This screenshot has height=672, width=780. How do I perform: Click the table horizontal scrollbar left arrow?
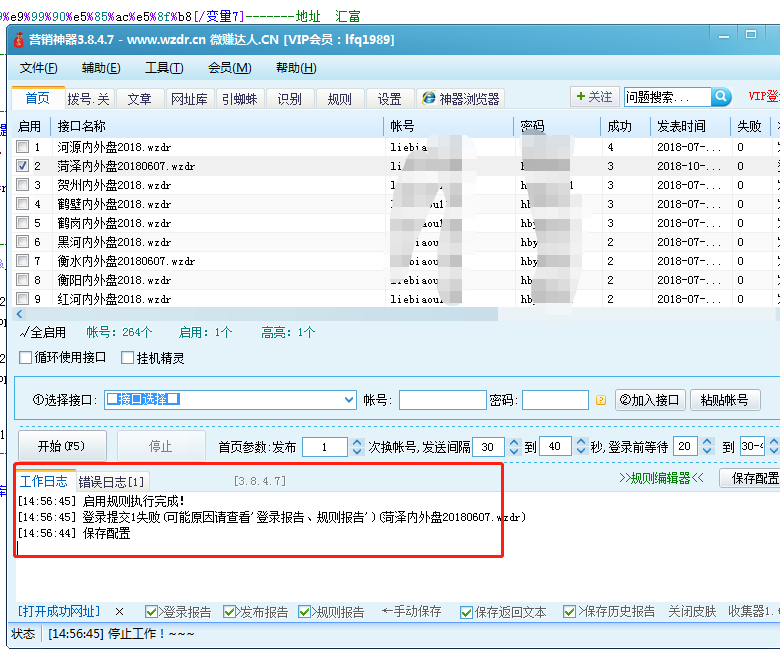coord(19,314)
